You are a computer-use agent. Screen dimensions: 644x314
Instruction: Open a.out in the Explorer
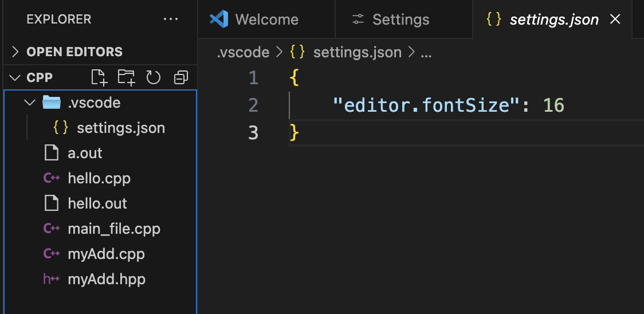coord(100,153)
